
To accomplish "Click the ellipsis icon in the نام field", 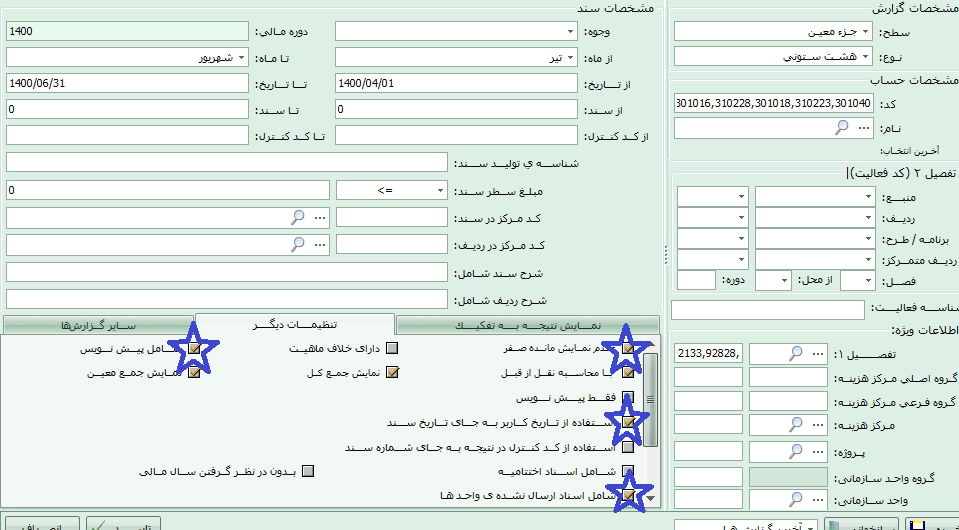I will (x=864, y=128).
